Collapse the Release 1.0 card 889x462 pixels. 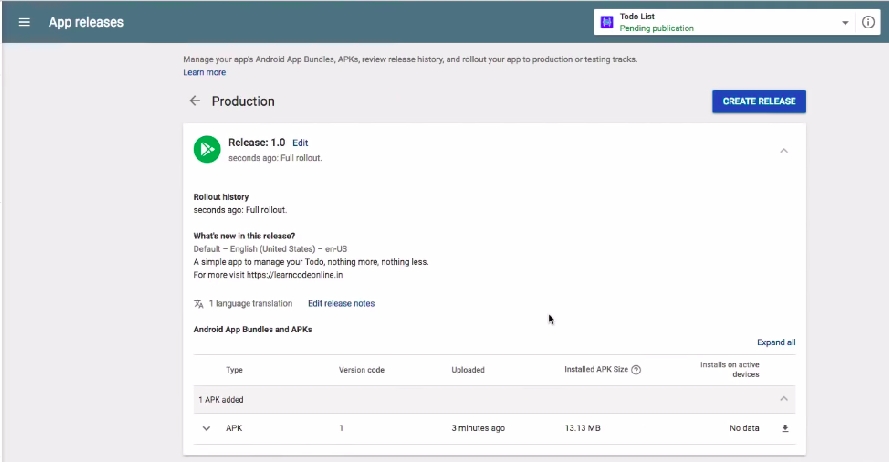[784, 150]
